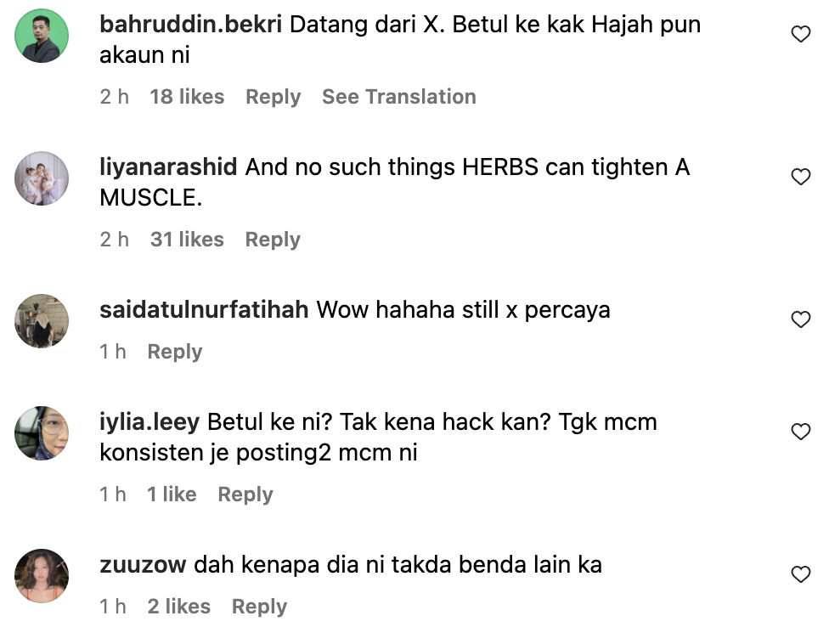Open the username link liyanarashid

(x=168, y=167)
